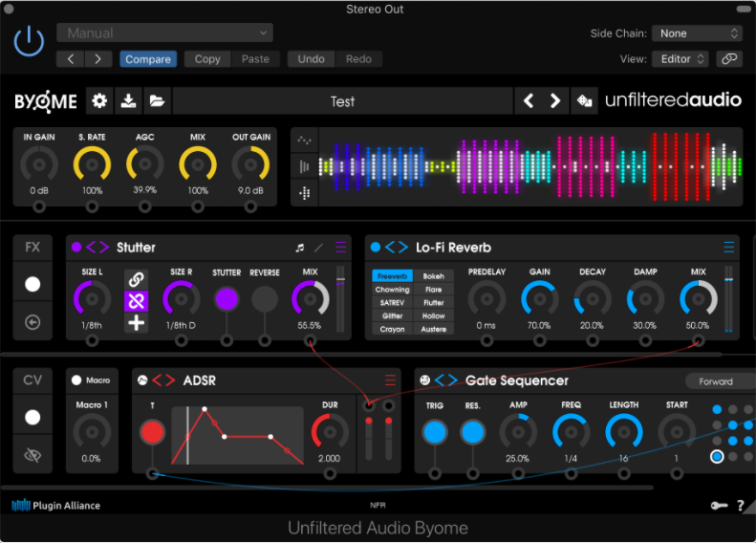Adjust the OUT GAIN knob
Viewport: 756px width, 543px height.
[250, 164]
